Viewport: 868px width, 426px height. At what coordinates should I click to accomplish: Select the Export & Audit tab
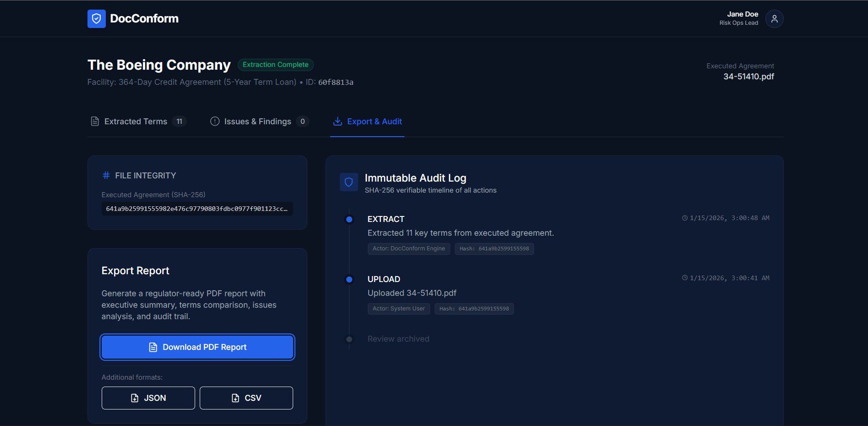tap(367, 122)
